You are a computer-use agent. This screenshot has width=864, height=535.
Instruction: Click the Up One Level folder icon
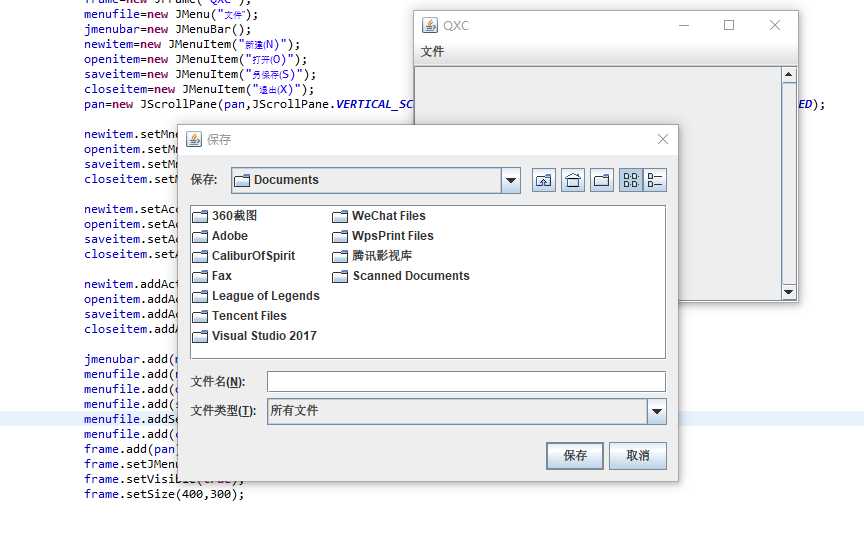point(543,180)
